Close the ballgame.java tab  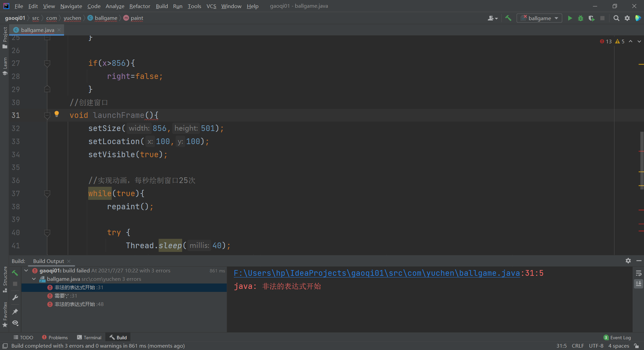coord(59,30)
